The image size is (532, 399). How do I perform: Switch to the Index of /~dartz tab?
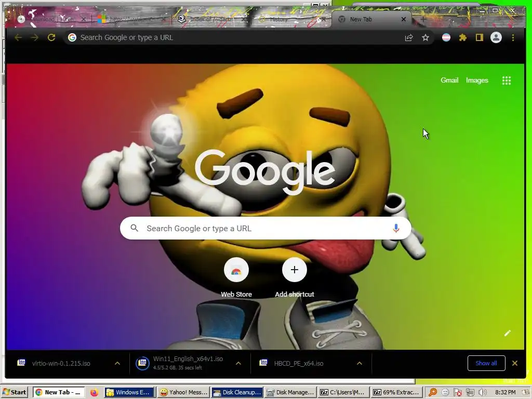(211, 19)
